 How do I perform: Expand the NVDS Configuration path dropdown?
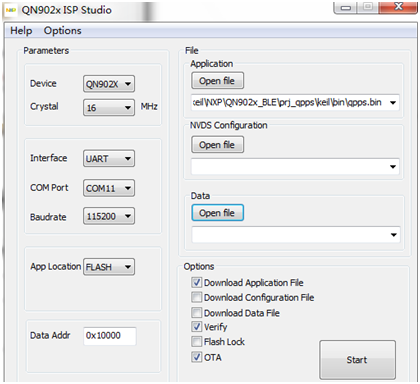pos(393,166)
